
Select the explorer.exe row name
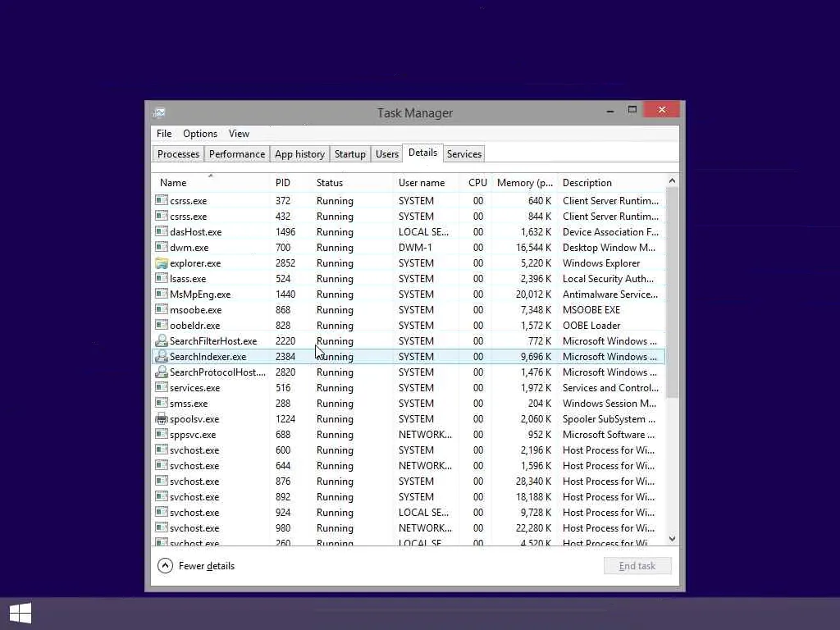[x=195, y=263]
